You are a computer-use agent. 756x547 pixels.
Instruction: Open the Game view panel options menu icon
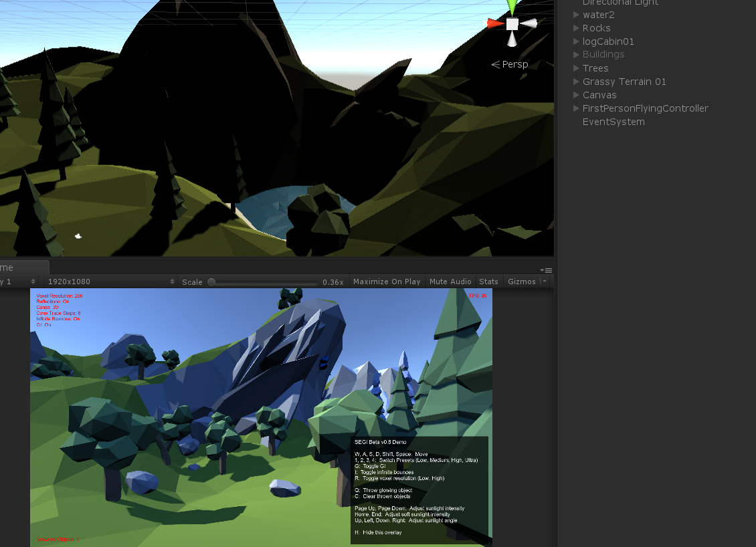point(547,270)
